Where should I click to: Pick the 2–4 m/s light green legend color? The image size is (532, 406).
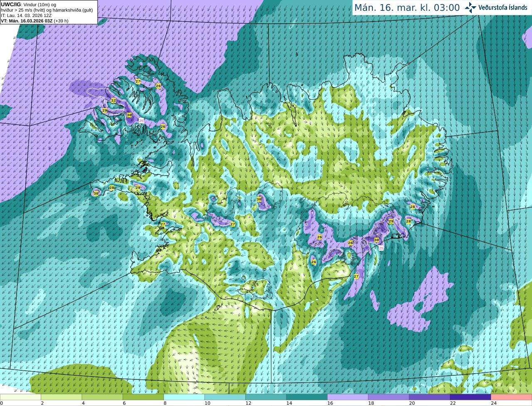tap(62, 397)
